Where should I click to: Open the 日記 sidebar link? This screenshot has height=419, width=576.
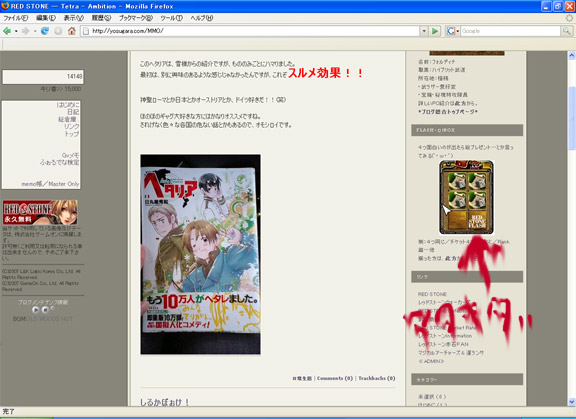(73, 112)
